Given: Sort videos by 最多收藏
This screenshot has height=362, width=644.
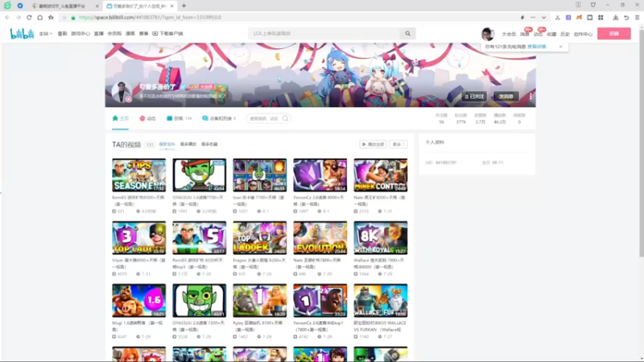Looking at the screenshot, I should [x=209, y=145].
